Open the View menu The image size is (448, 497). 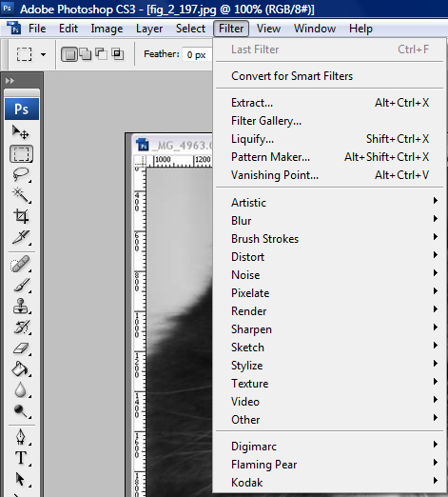pyautogui.click(x=268, y=29)
